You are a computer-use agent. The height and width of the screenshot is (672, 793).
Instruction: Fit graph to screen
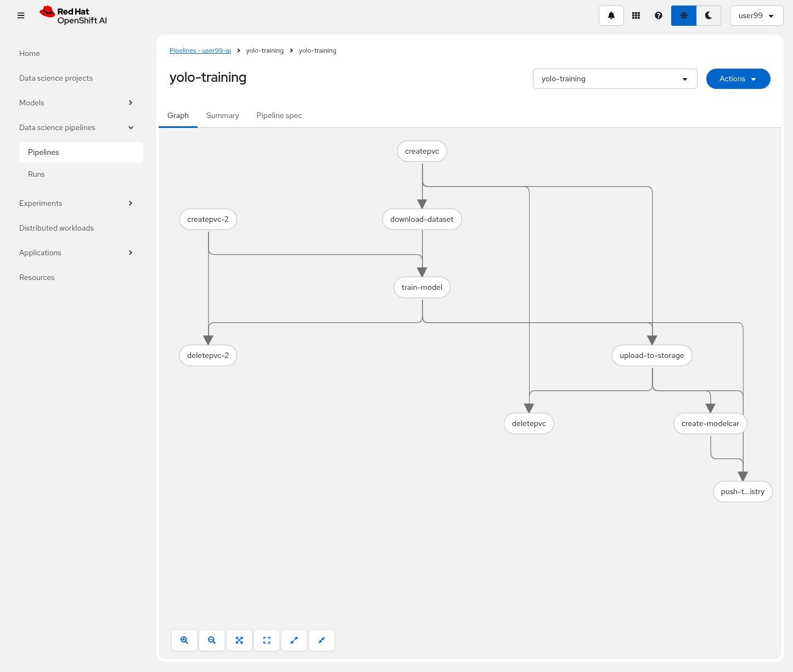pyautogui.click(x=239, y=640)
